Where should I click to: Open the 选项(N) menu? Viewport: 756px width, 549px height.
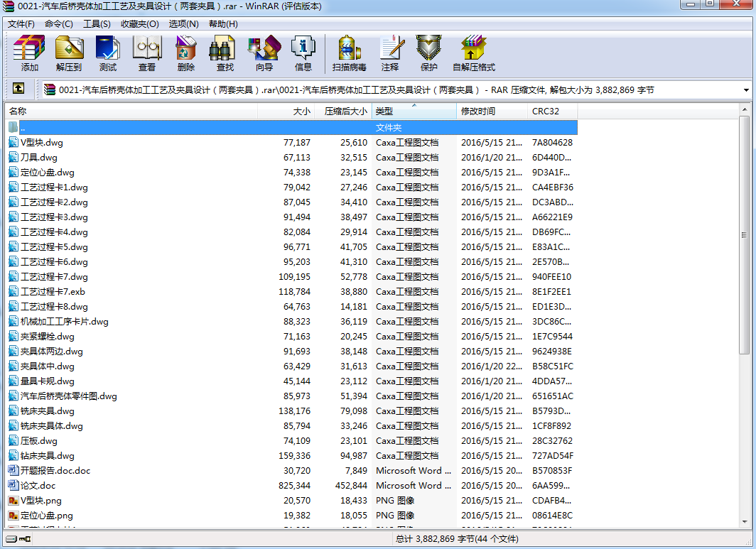[184, 24]
